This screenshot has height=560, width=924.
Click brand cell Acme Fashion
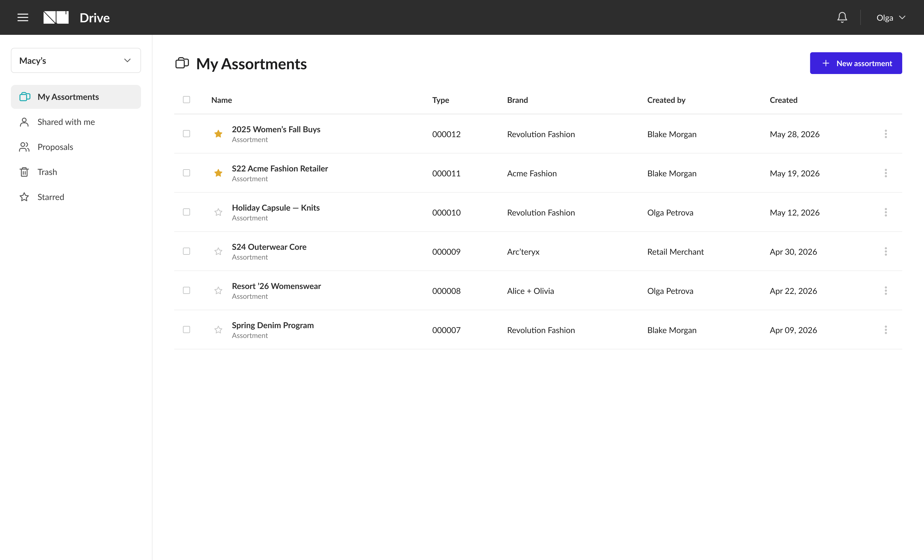tap(532, 174)
